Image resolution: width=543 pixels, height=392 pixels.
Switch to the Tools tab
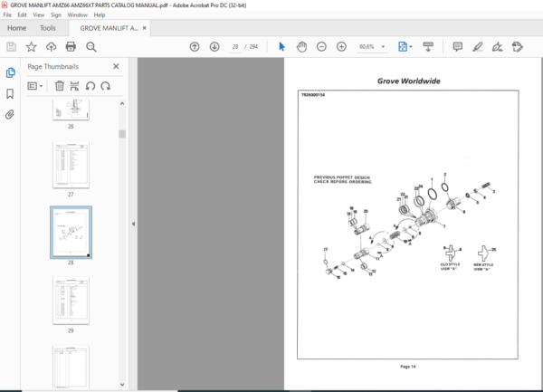pyautogui.click(x=47, y=28)
